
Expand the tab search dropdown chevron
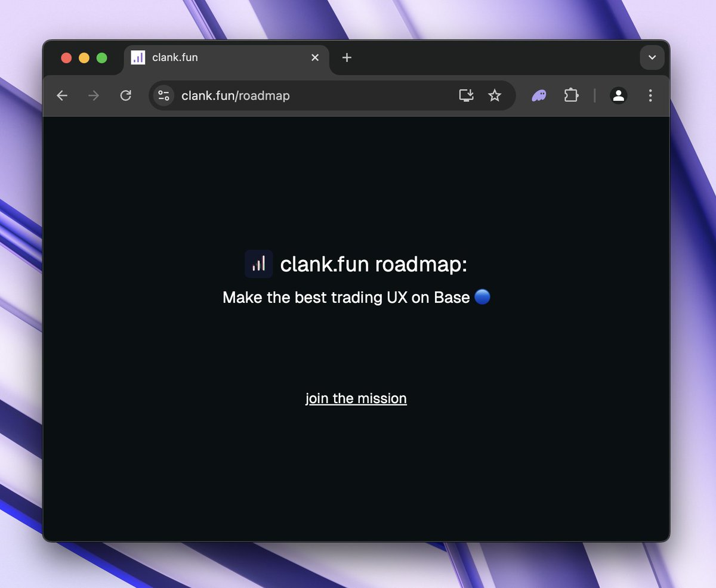652,58
